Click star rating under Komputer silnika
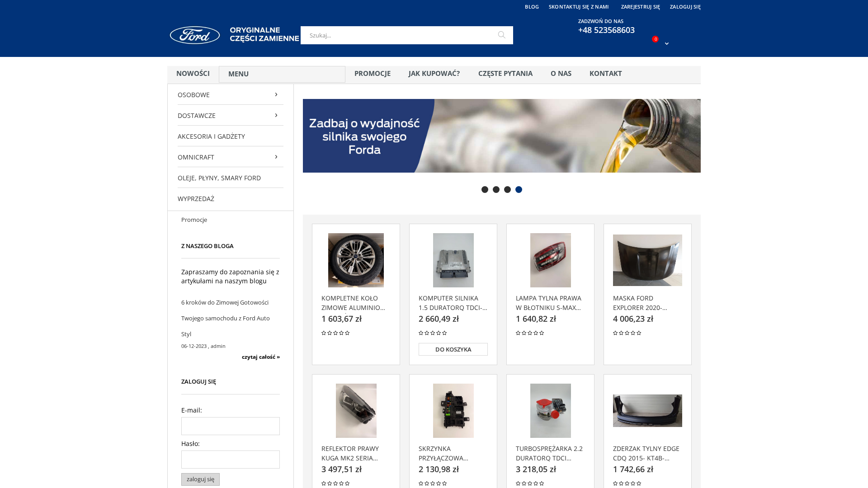 click(433, 333)
